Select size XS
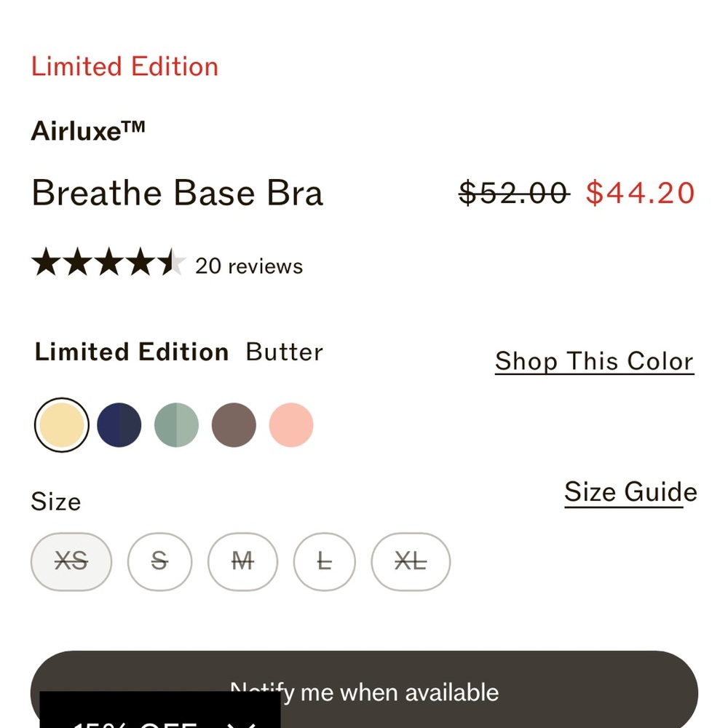The image size is (728, 728). click(71, 561)
